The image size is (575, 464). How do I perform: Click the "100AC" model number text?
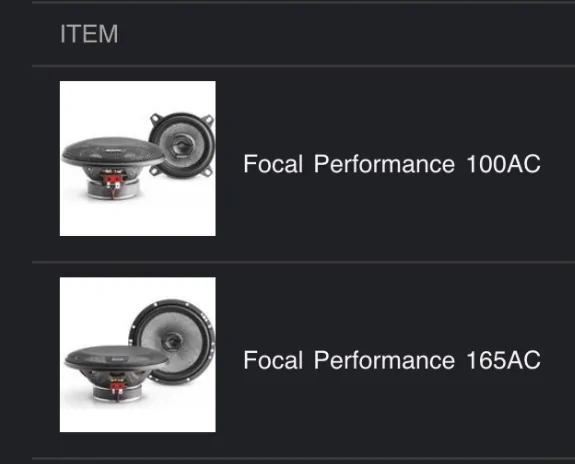[x=503, y=164]
